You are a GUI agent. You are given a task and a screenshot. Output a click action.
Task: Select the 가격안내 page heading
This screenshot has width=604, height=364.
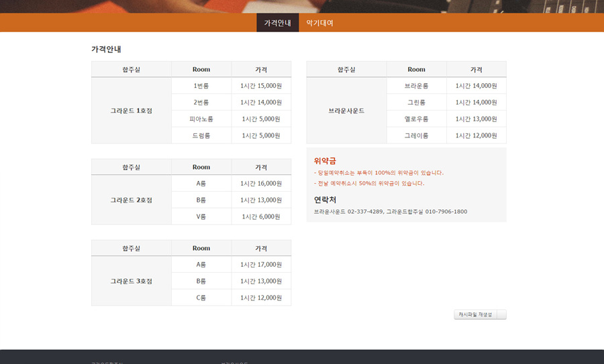pyautogui.click(x=106, y=49)
